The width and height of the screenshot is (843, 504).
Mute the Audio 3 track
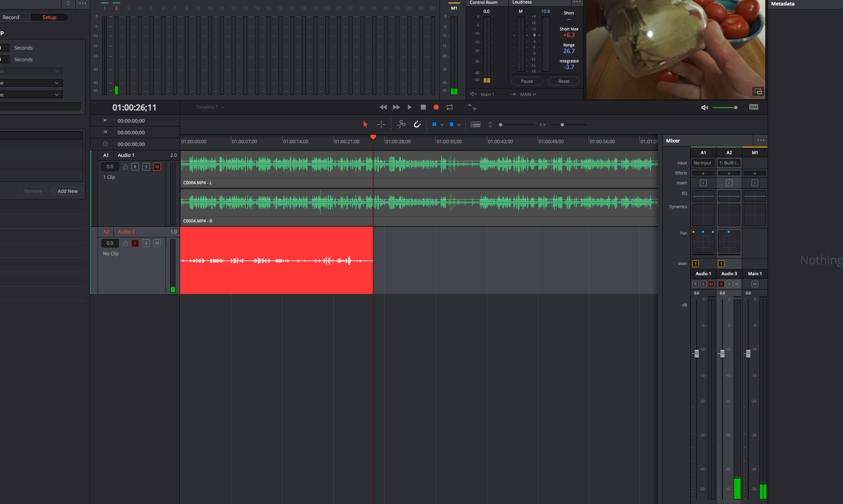point(157,242)
